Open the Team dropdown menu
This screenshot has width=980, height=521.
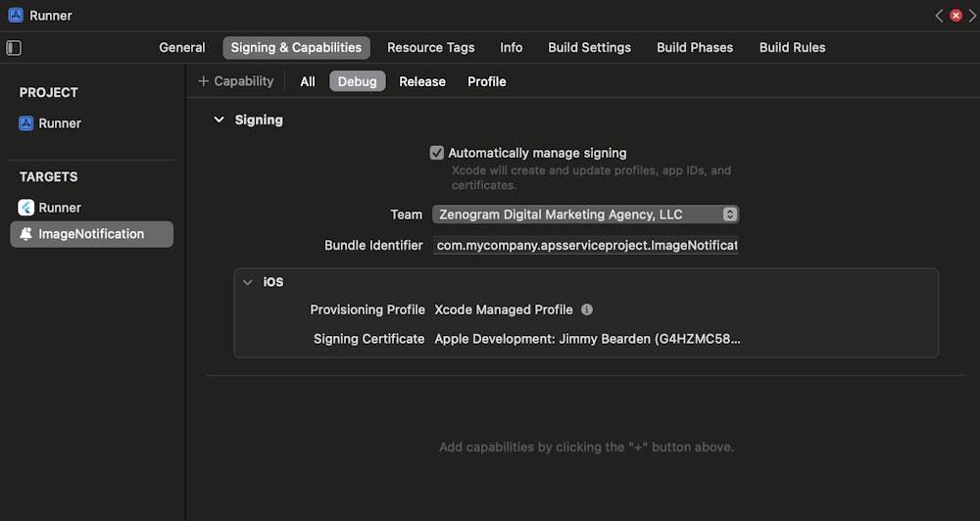point(585,214)
